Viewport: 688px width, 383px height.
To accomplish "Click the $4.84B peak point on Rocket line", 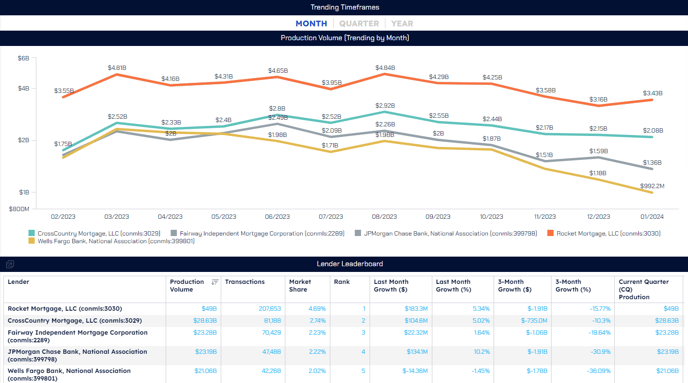I will pyautogui.click(x=384, y=74).
